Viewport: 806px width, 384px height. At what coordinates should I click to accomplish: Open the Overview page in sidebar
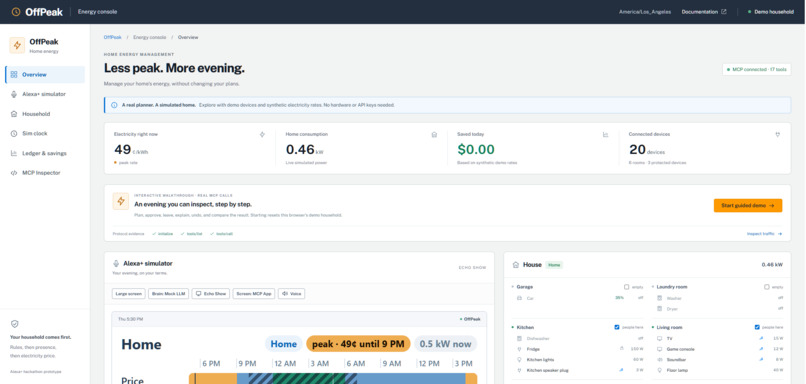coord(45,75)
